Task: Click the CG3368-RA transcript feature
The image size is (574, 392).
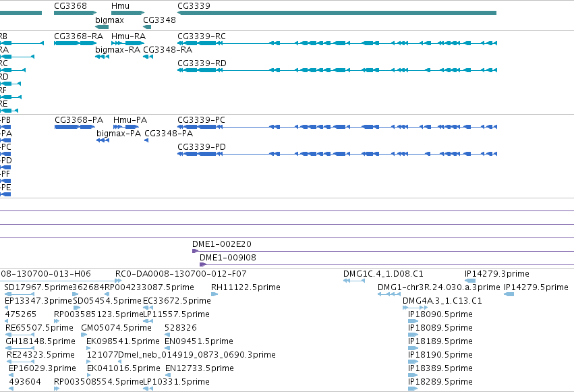Action: point(75,43)
